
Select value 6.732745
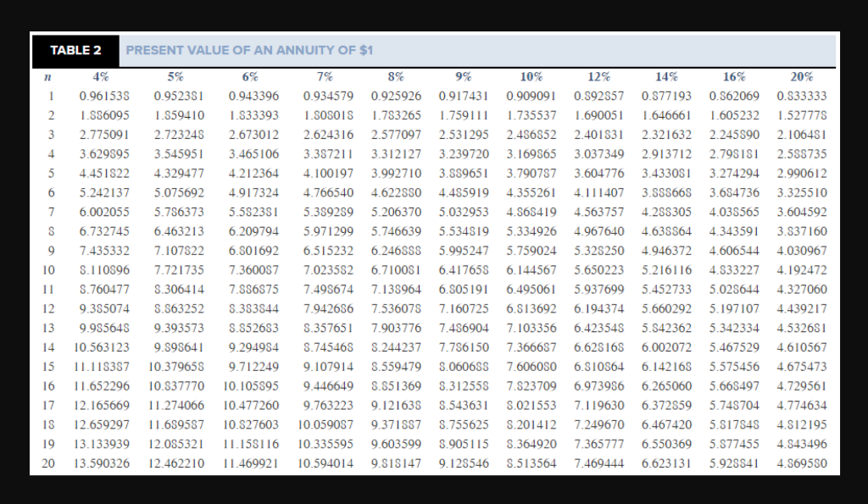104,231
